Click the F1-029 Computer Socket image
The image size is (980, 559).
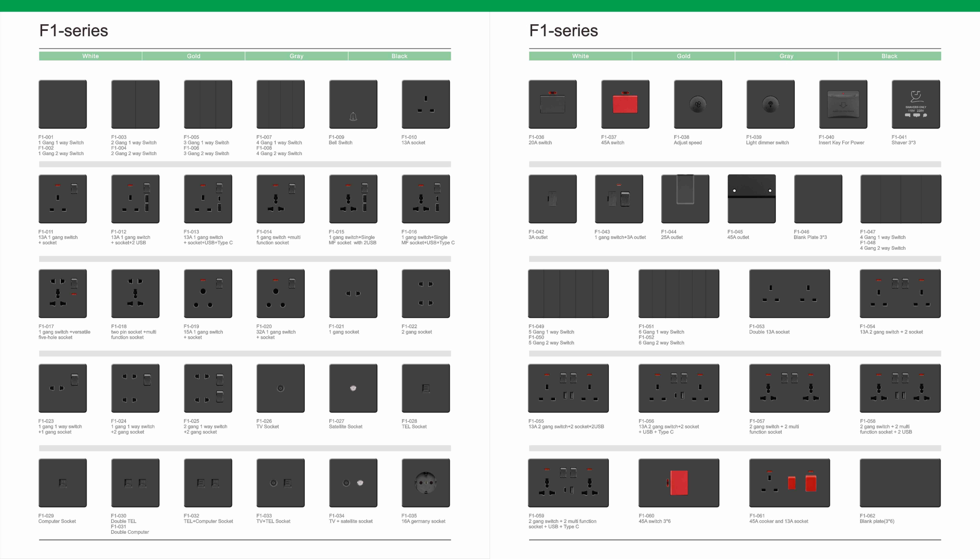pyautogui.click(x=63, y=483)
